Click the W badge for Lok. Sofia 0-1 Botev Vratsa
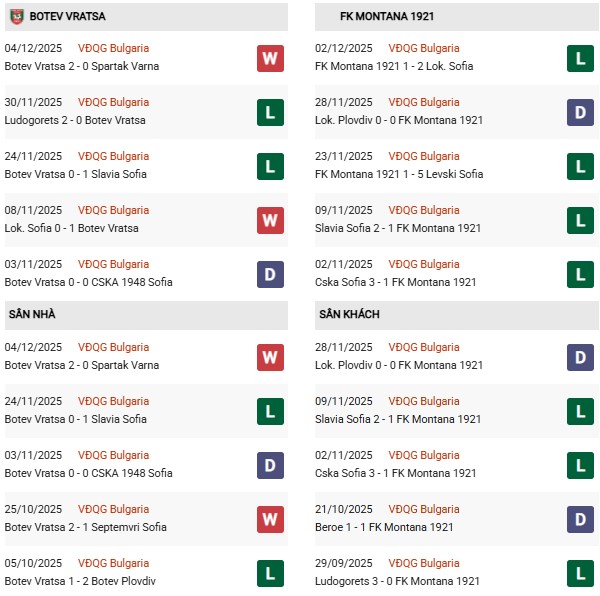The image size is (600, 596). (x=270, y=220)
